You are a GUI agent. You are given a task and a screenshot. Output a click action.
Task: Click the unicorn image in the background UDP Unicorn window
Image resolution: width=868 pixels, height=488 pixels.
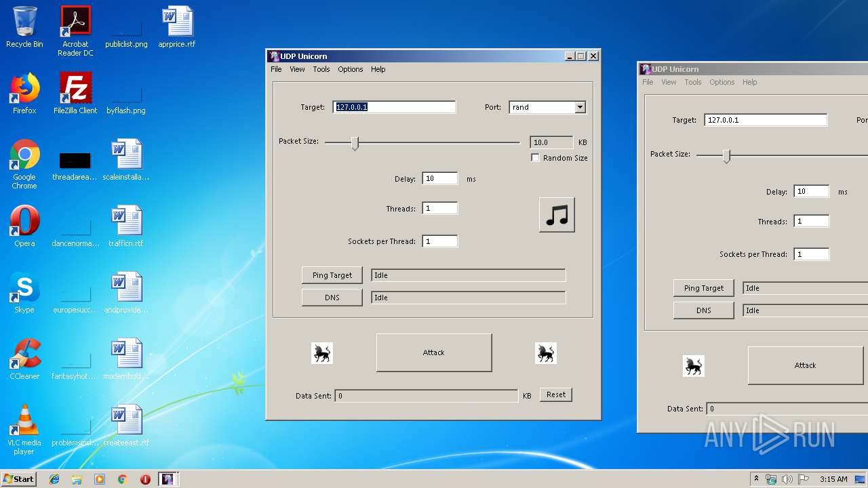693,366
